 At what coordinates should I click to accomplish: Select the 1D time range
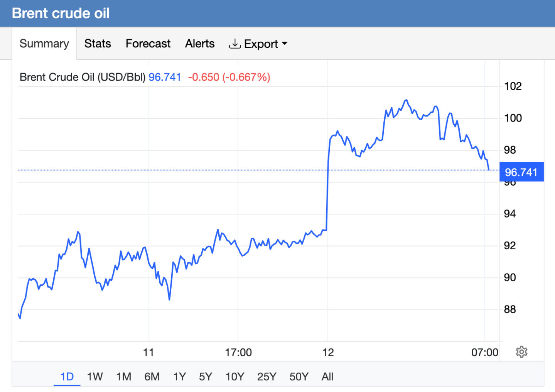[67, 377]
